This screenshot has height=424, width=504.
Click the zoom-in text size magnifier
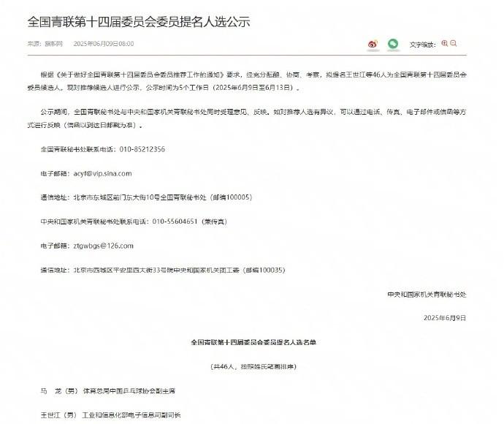tap(445, 43)
